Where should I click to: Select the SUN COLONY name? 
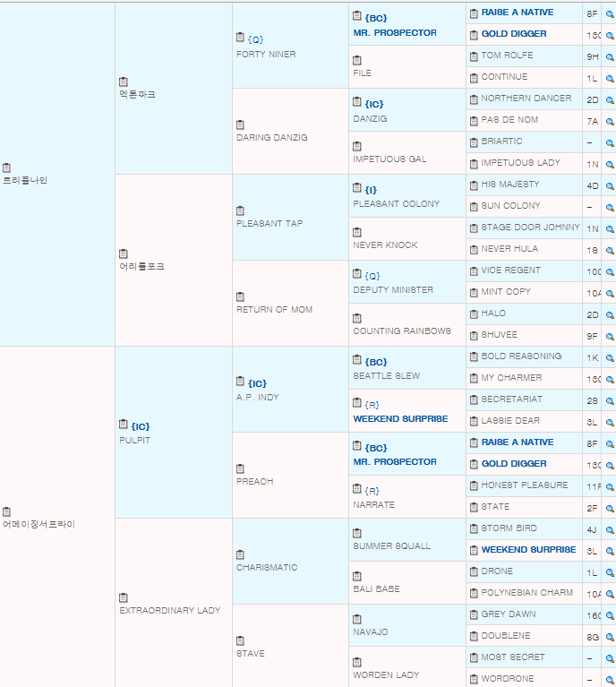[x=510, y=205]
